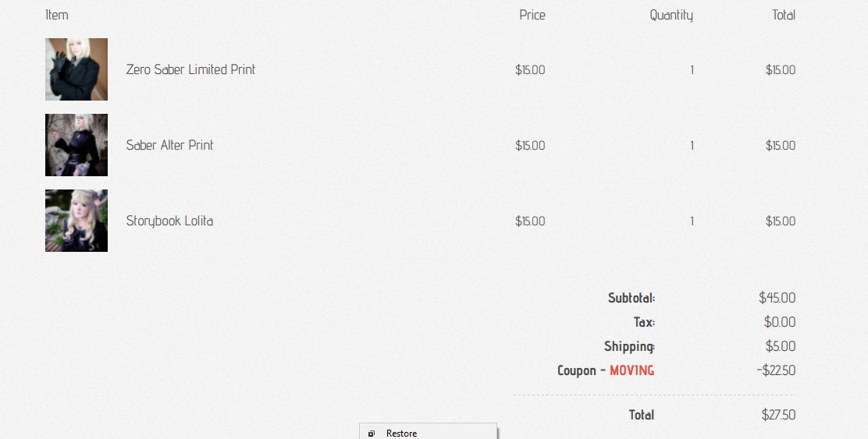Click the -$22.50 coupon discount amount
868x439 pixels.
coord(776,370)
